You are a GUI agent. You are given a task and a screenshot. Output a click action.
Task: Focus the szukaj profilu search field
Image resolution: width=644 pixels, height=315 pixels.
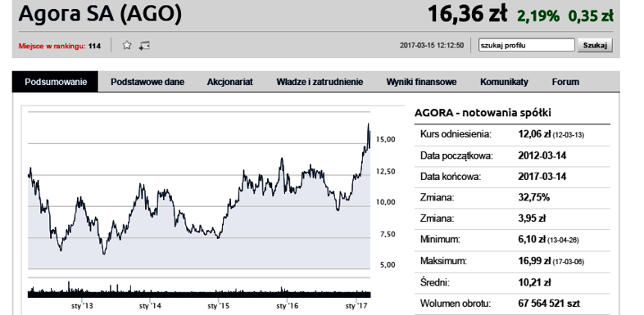[527, 45]
